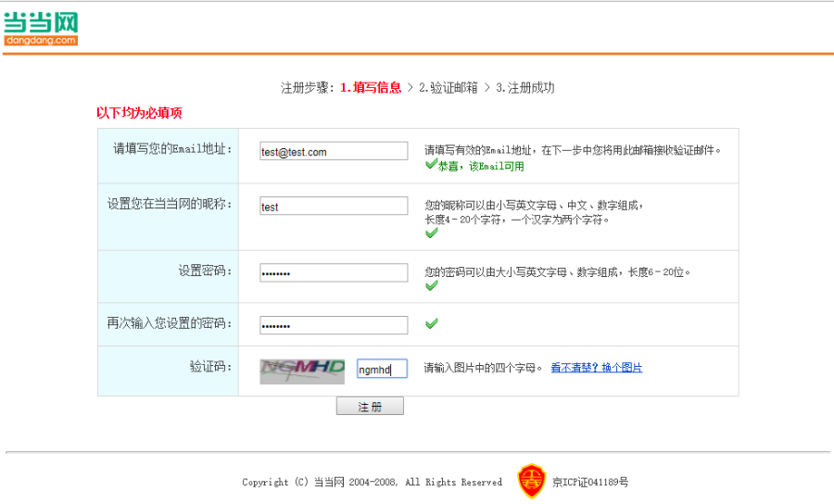
Task: Click 看不清楚? 换个图片 link
Action: (x=596, y=368)
